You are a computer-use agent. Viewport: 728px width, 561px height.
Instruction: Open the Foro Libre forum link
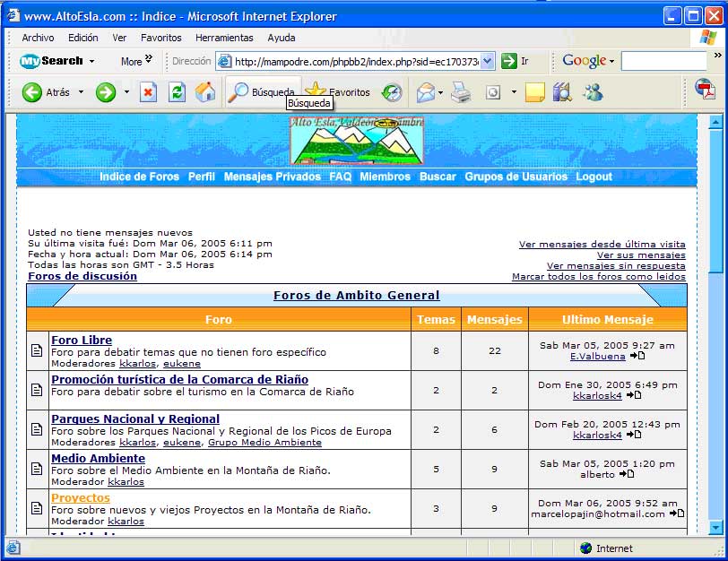[82, 340]
